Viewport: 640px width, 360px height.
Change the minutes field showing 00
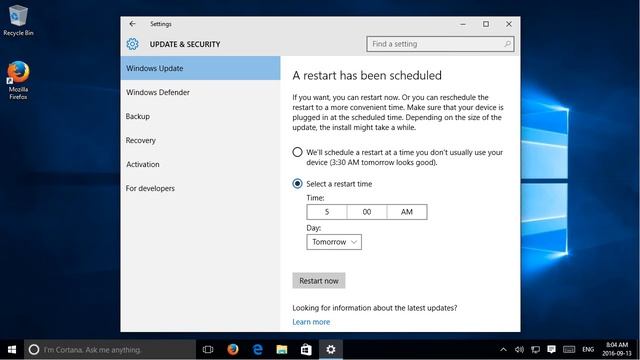pos(367,212)
